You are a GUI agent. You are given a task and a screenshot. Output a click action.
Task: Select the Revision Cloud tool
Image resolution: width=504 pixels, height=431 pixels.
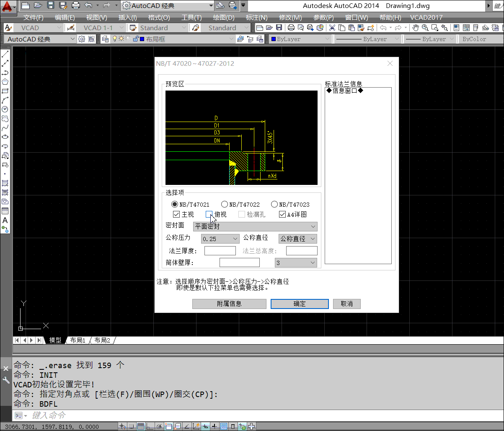click(5, 119)
